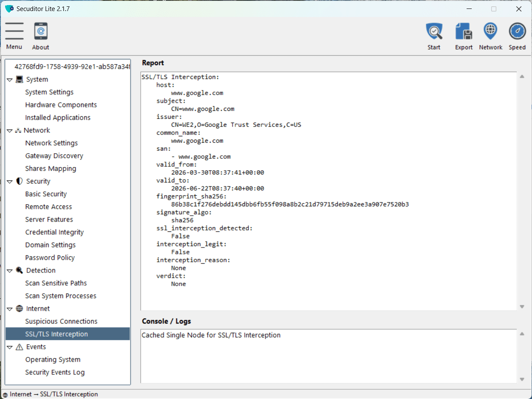This screenshot has height=399, width=532.
Task: Click the status bar globe icon
Action: point(5,394)
